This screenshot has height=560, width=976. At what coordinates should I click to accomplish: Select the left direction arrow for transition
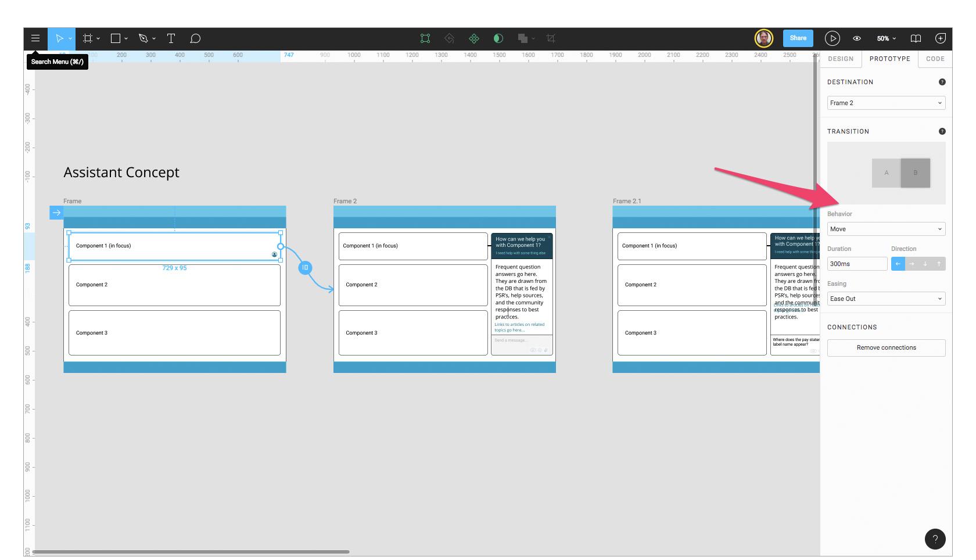point(898,264)
